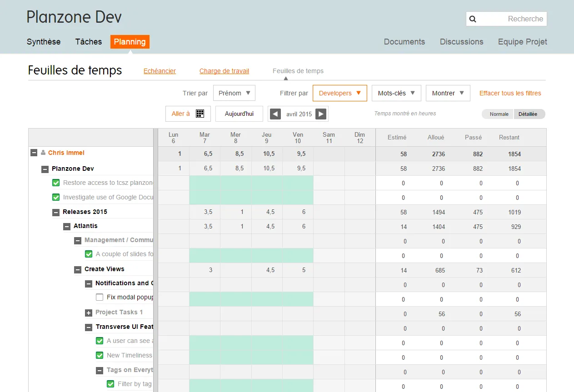This screenshot has width=574, height=392.
Task: Go to Discussions section
Action: point(461,42)
